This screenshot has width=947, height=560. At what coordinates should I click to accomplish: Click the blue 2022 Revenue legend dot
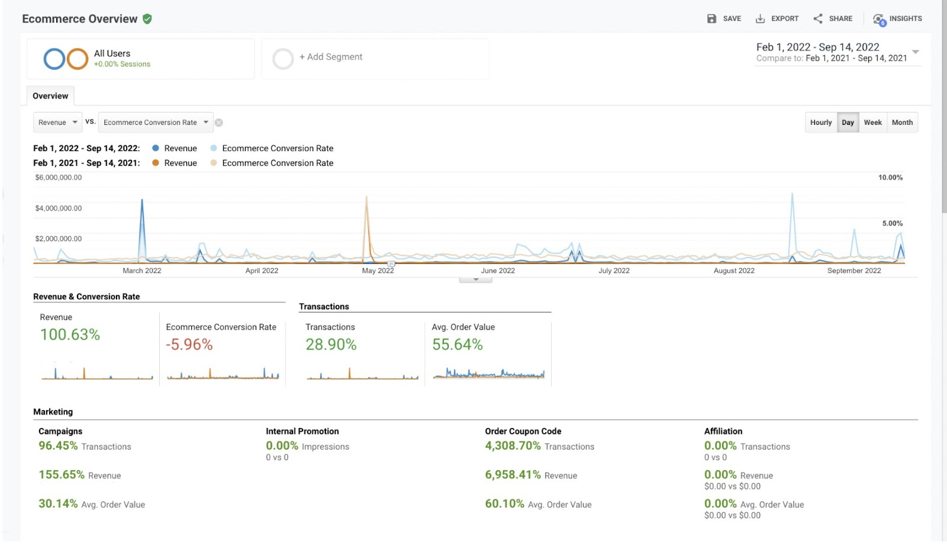[x=156, y=148]
